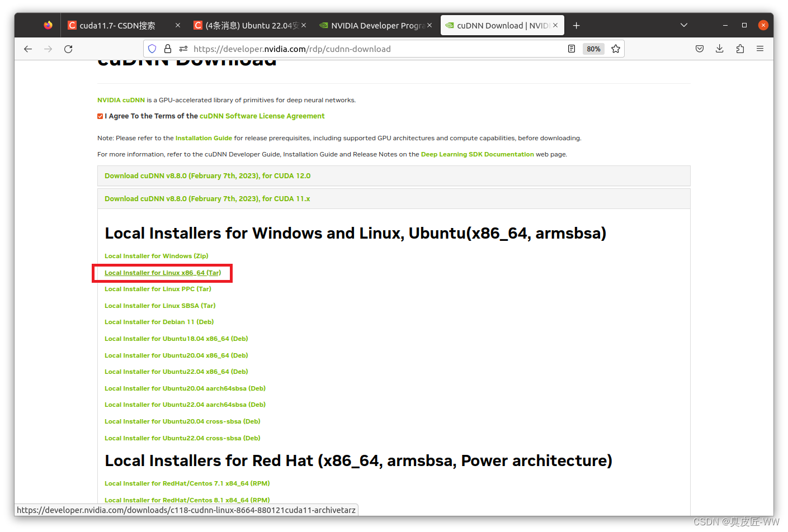Show site security padlock info
The width and height of the screenshot is (788, 532).
click(x=167, y=49)
